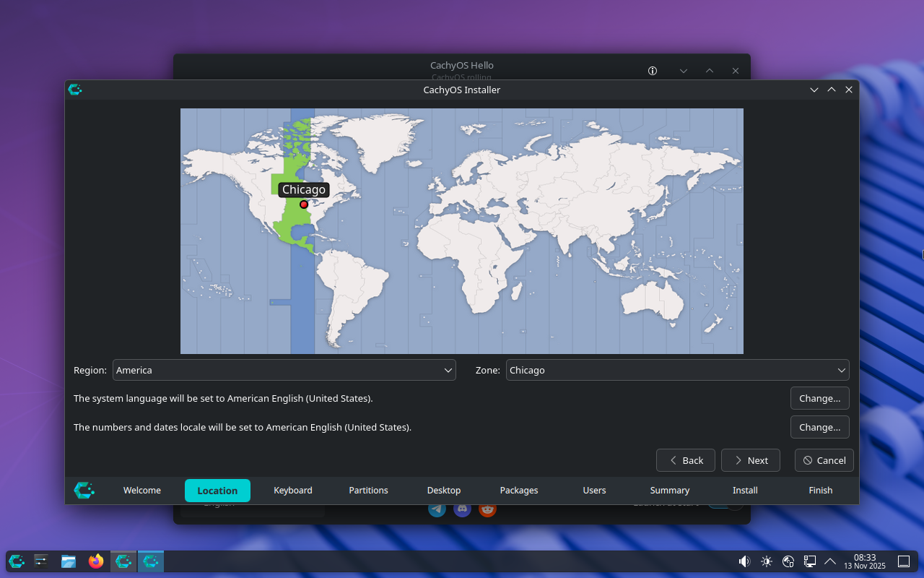Cancel the installation
Viewport: 924px width, 578px height.
click(824, 460)
